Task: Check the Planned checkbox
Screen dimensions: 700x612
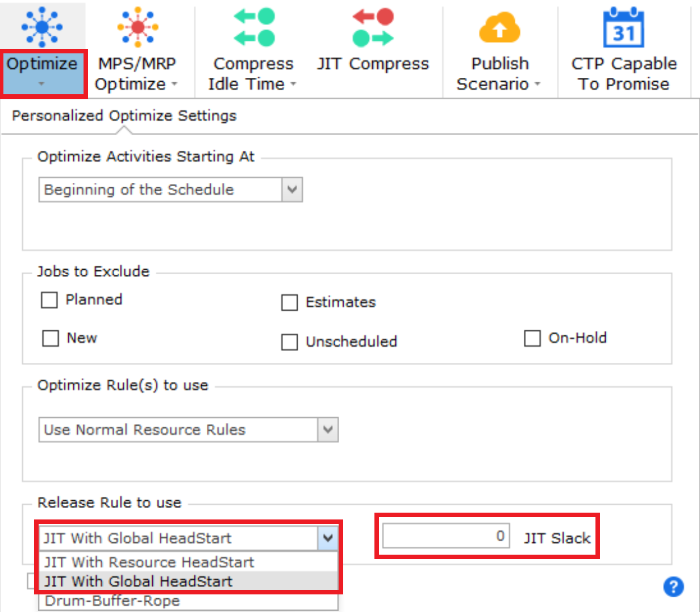Action: (49, 300)
